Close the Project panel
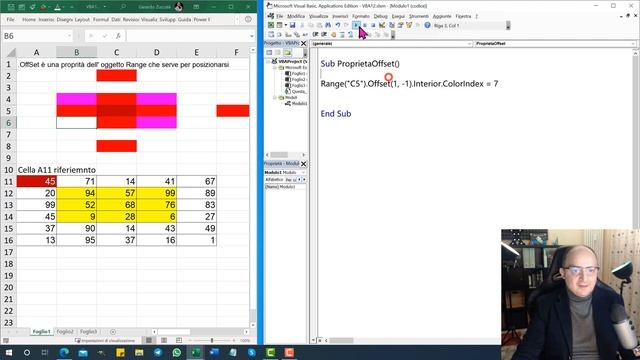The image size is (640, 360). 303,43
